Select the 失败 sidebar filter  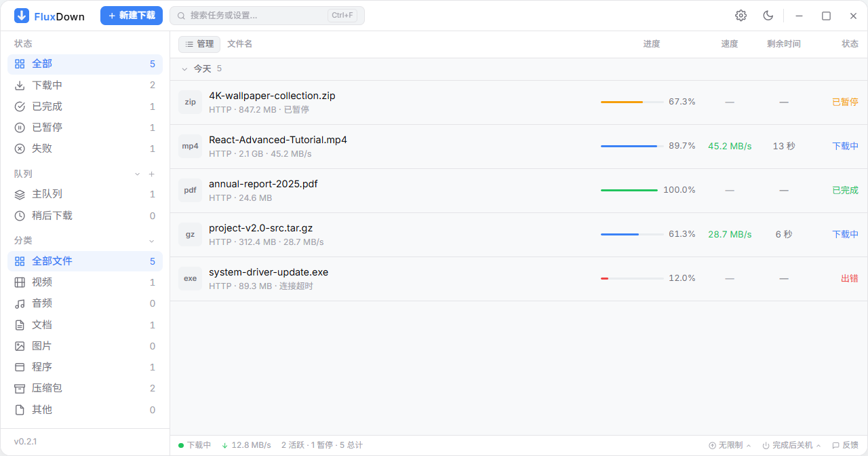(x=85, y=149)
